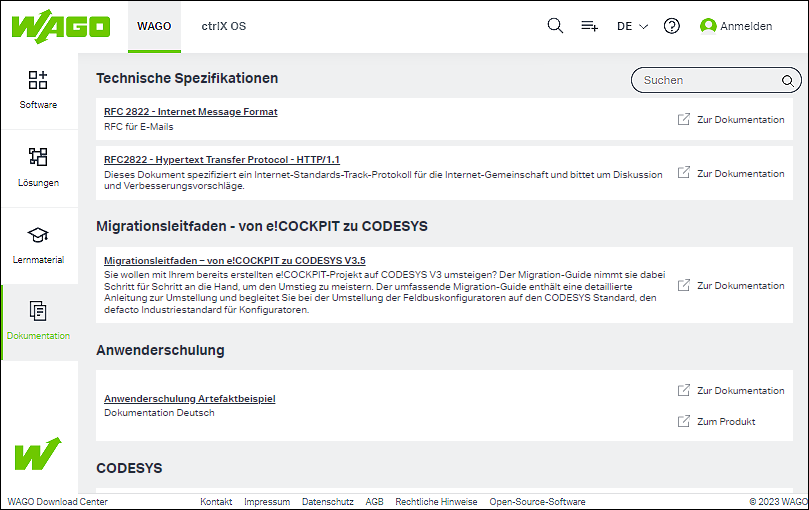
Task: Open the Lernmaterial sidebar label
Action: [x=38, y=260]
